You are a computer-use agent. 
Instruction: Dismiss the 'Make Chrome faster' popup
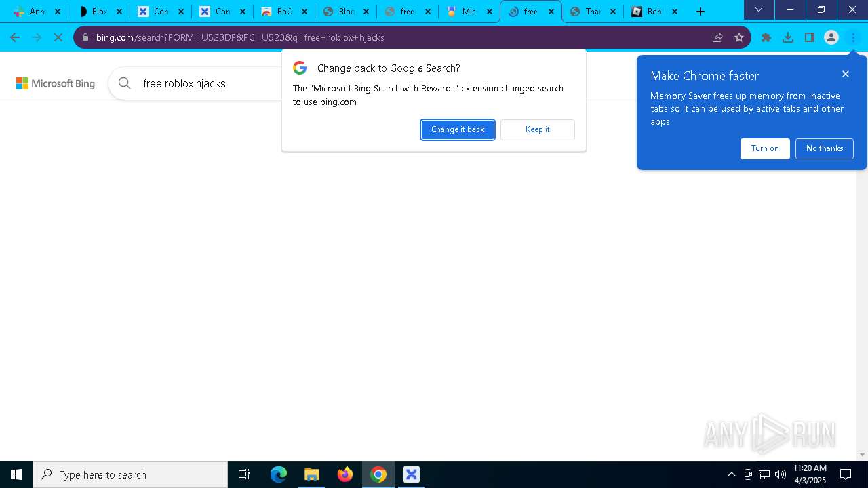pos(845,74)
